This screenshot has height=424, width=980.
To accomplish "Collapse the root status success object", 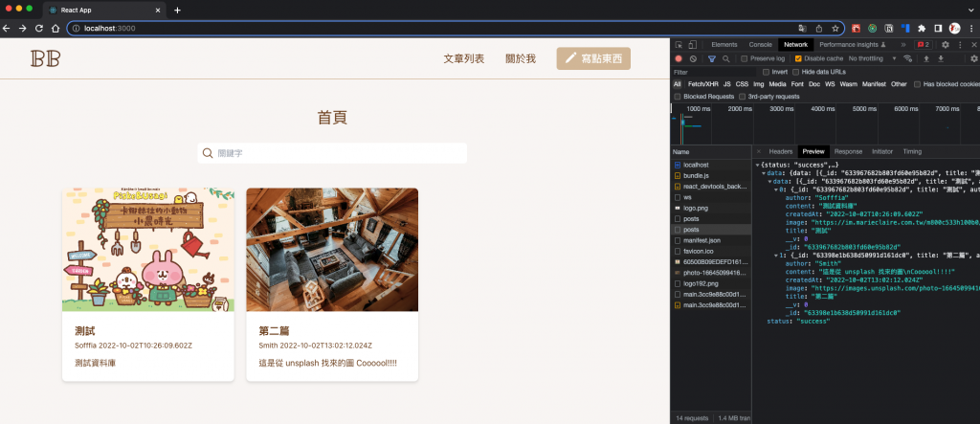I will pos(758,165).
